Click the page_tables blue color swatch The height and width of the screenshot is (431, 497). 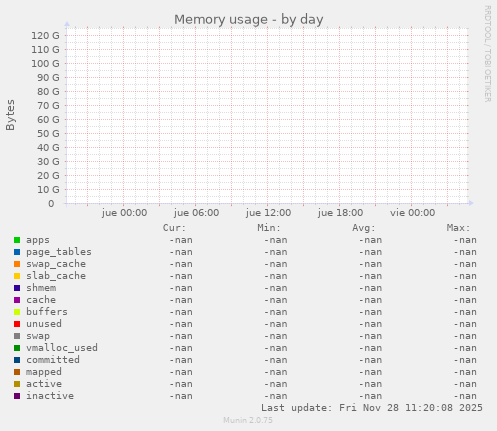pyautogui.click(x=17, y=252)
